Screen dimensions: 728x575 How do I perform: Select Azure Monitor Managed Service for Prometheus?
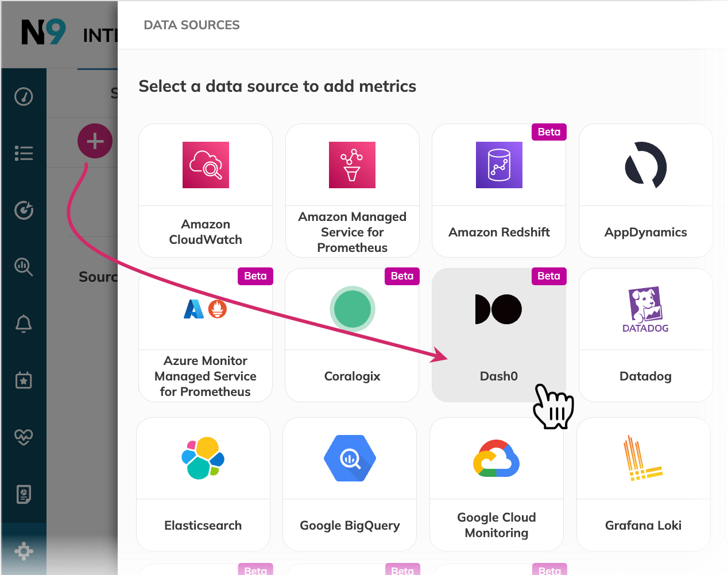tap(206, 335)
